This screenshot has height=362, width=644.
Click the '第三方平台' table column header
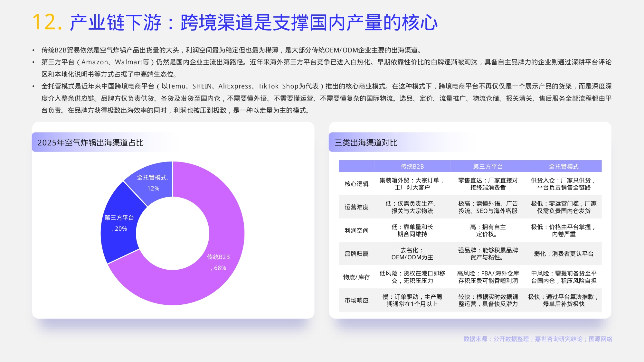488,166
